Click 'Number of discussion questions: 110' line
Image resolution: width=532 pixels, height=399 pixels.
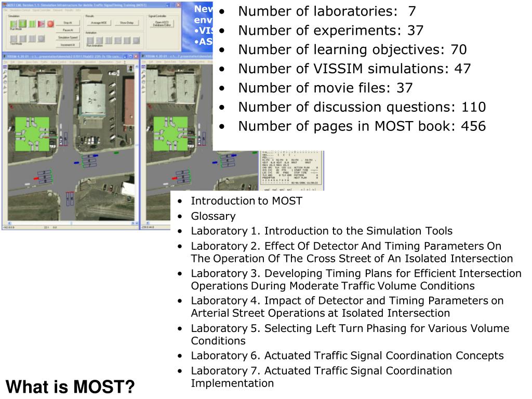click(362, 107)
